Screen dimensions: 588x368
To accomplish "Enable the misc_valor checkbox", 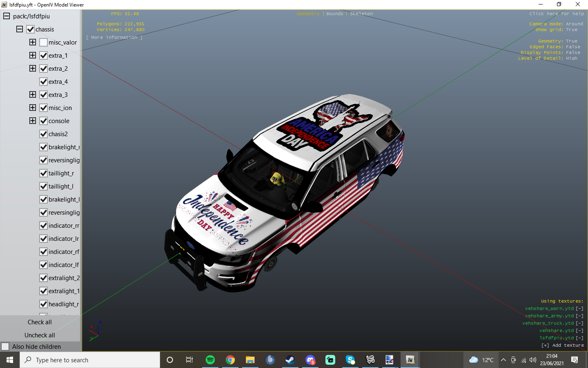I will pyautogui.click(x=44, y=43).
